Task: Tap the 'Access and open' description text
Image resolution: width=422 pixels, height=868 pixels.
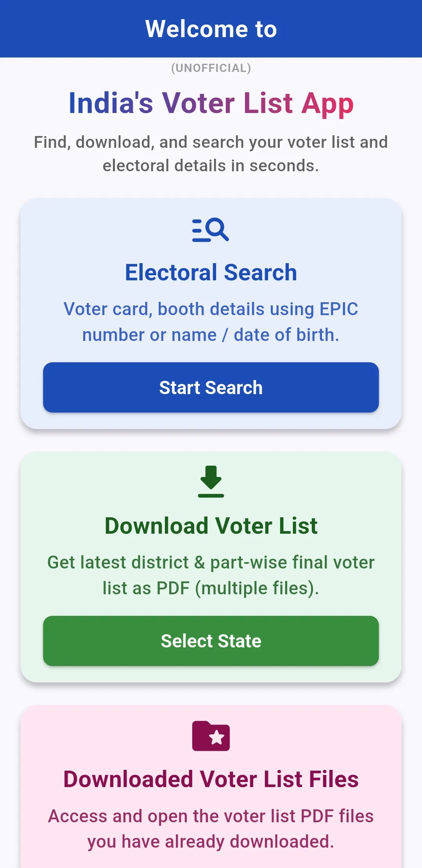Action: 211,829
